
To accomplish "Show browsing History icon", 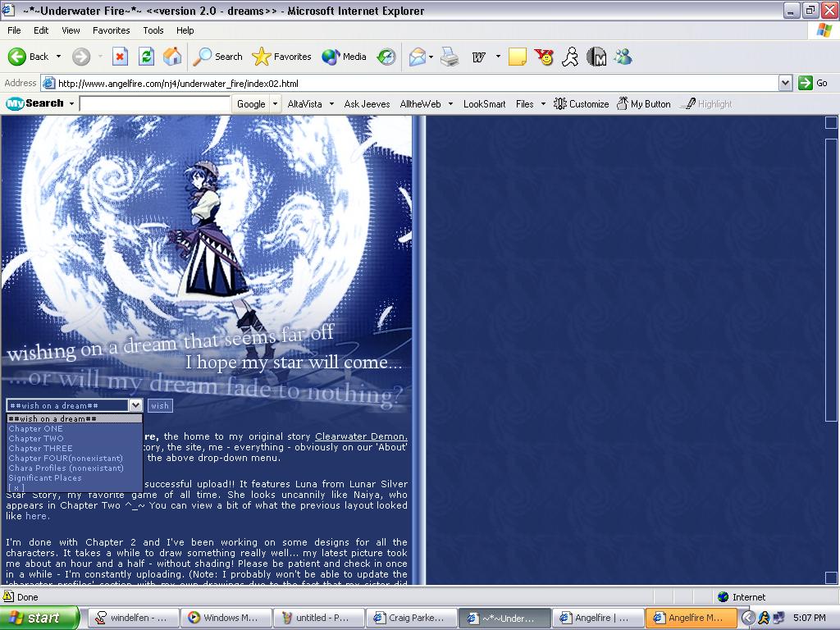I will point(386,57).
